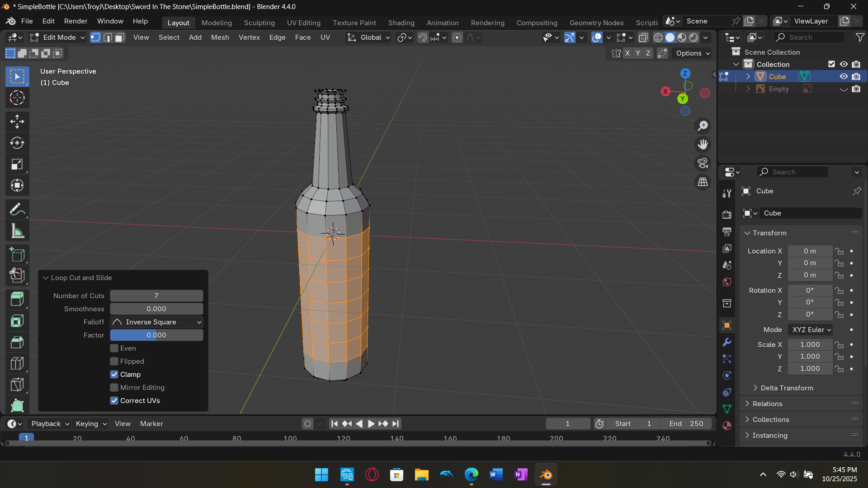Open the Edit Mode dropdown

coord(57,38)
